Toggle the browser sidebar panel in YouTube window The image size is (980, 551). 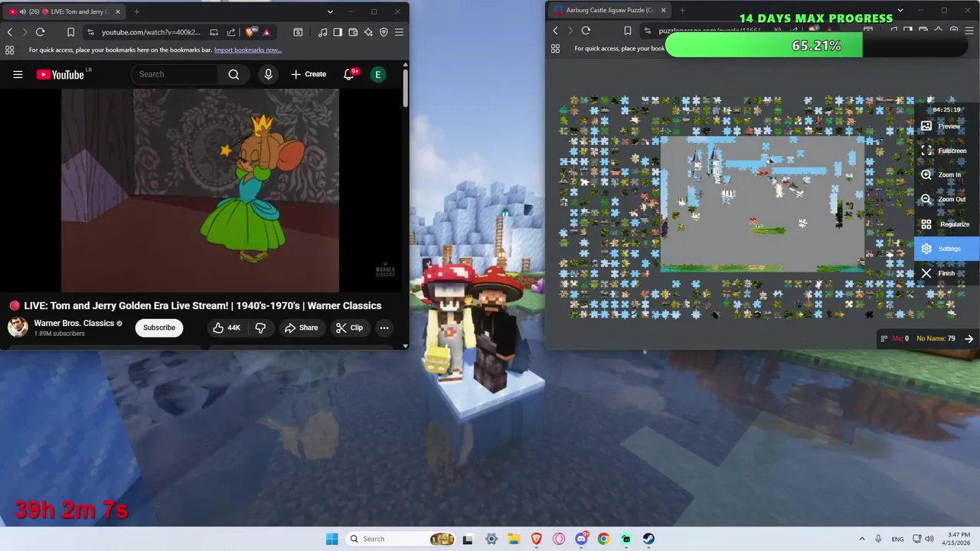pyautogui.click(x=338, y=32)
